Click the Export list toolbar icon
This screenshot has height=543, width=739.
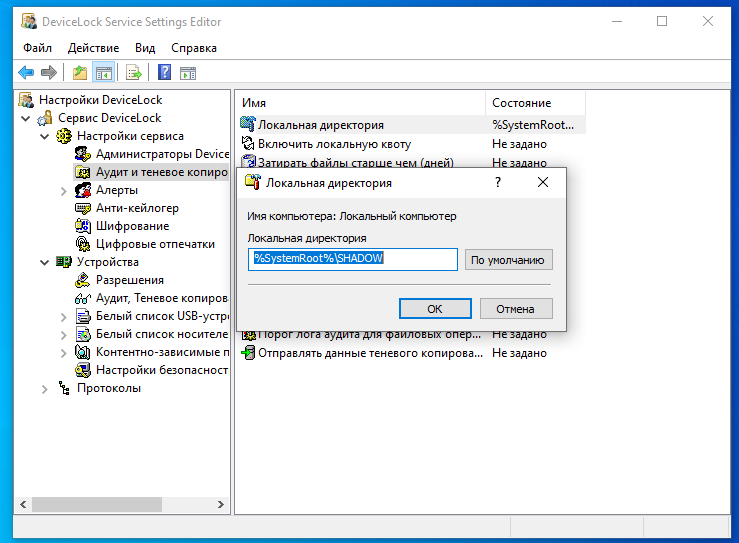pyautogui.click(x=134, y=73)
